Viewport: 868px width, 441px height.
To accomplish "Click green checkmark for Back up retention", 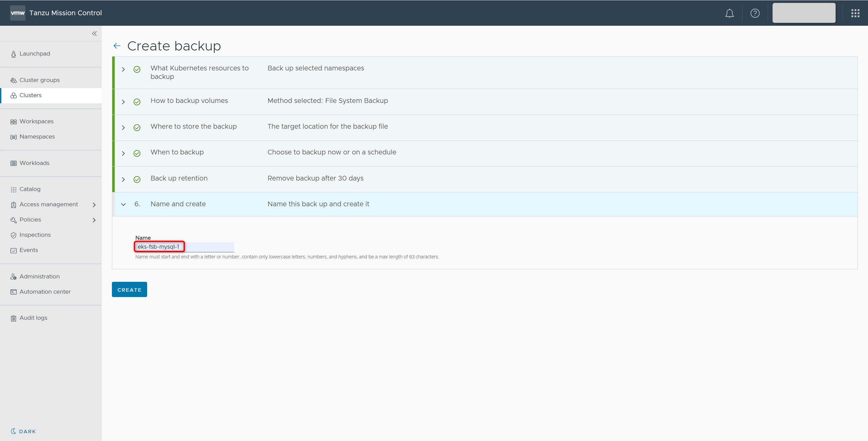I will (x=137, y=180).
